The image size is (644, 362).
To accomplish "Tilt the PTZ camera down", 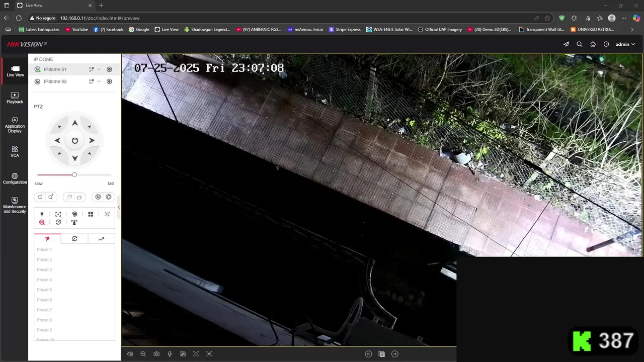I will pyautogui.click(x=74, y=158).
